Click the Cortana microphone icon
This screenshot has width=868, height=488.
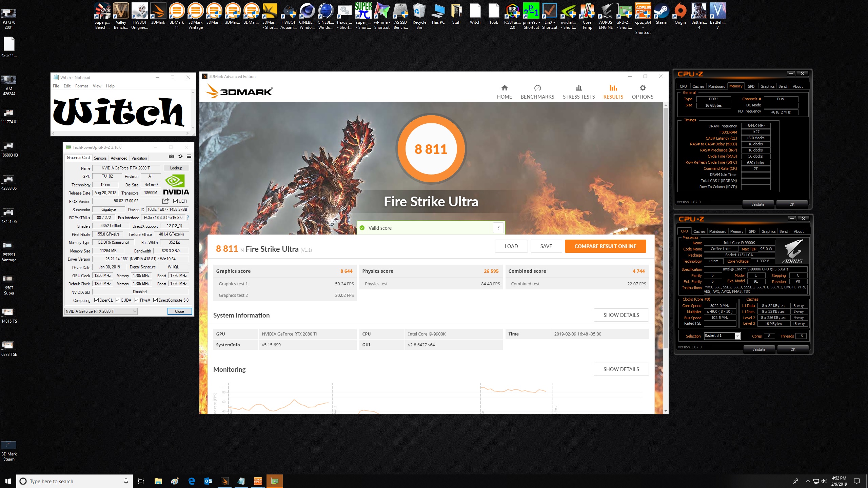[x=126, y=481]
